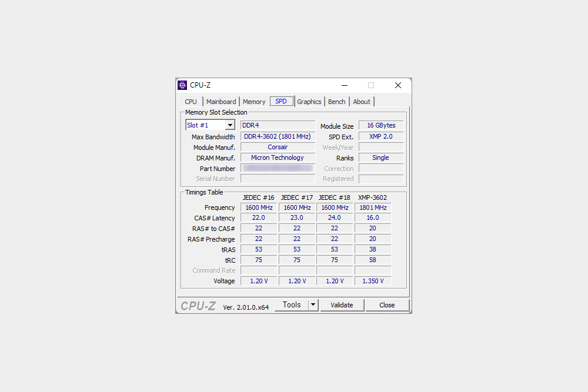Click the Ver. 2.01.0.x64 version text
This screenshot has width=588, height=392.
pos(246,307)
